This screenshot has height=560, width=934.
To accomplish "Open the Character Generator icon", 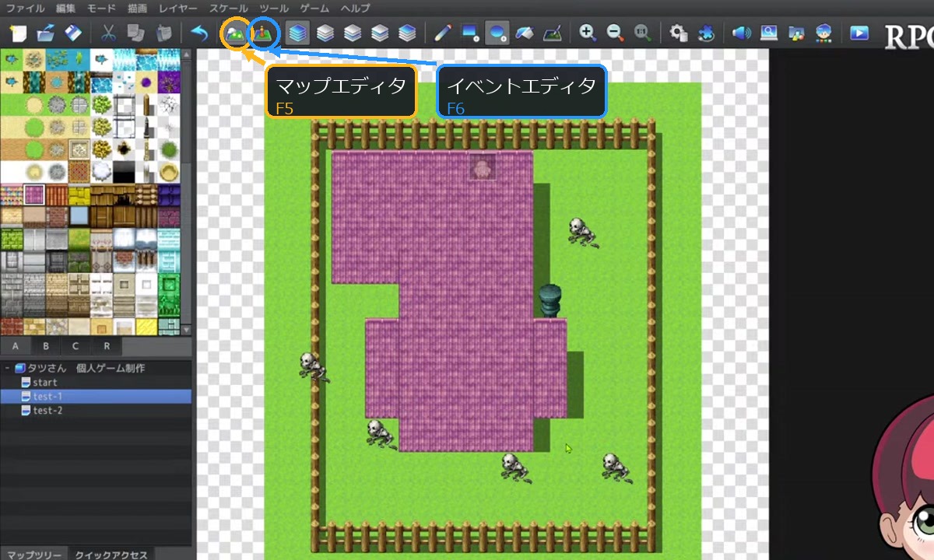I will [823, 33].
